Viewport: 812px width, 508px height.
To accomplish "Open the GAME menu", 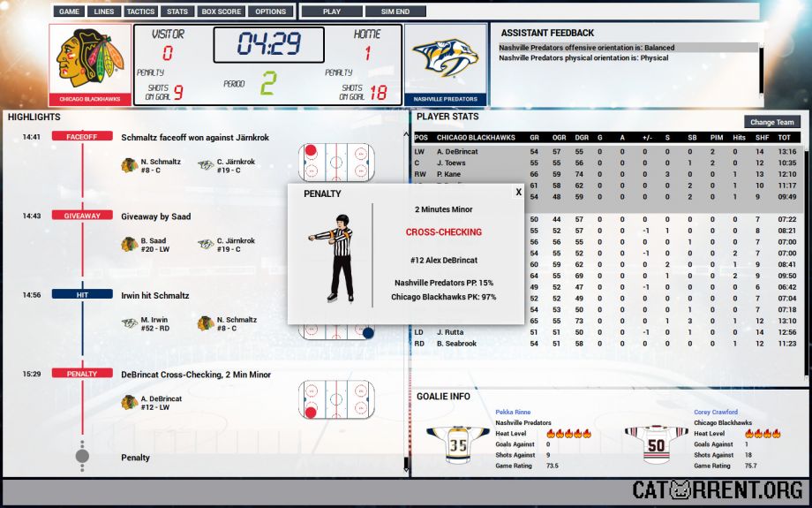I will tap(70, 11).
